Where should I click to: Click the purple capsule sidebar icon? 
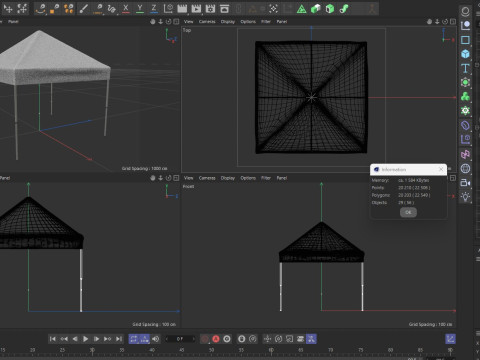coord(465,125)
